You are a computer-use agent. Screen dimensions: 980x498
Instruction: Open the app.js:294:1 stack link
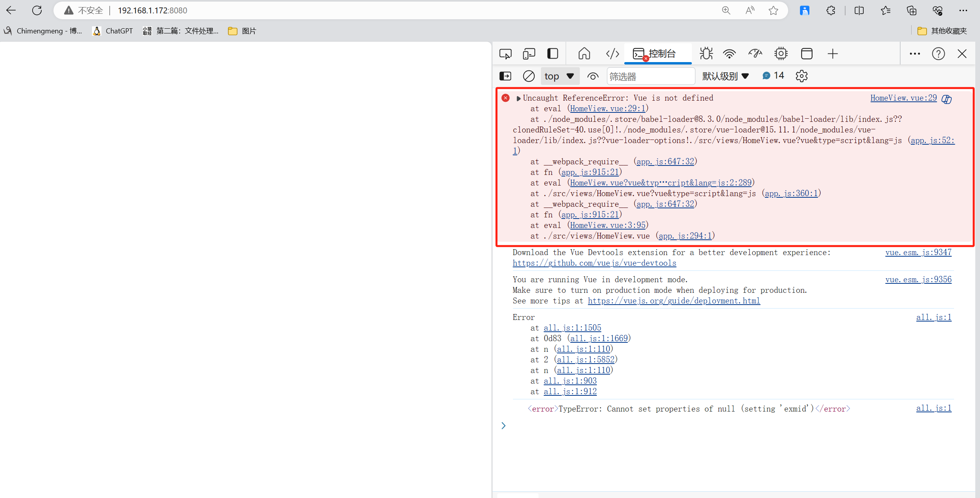coord(685,236)
